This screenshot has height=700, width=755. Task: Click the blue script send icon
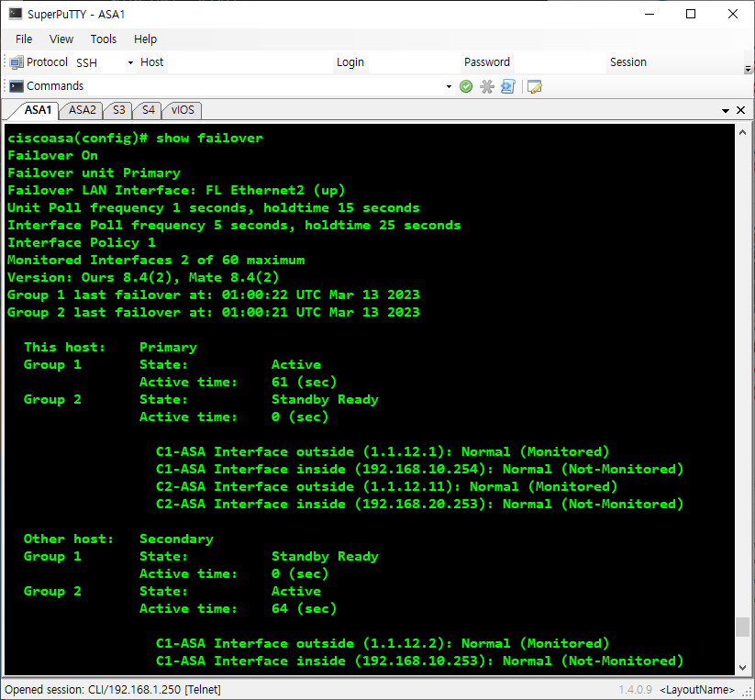pyautogui.click(x=508, y=86)
